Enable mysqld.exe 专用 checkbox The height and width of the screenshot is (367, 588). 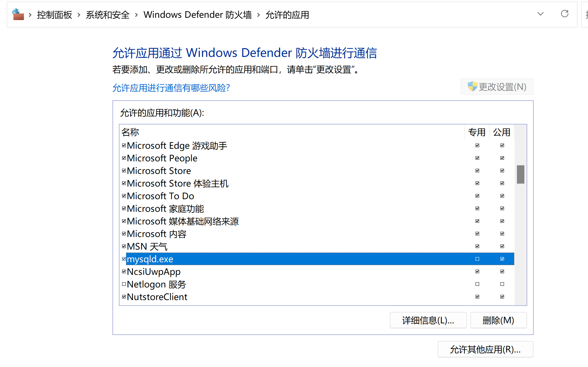(477, 259)
